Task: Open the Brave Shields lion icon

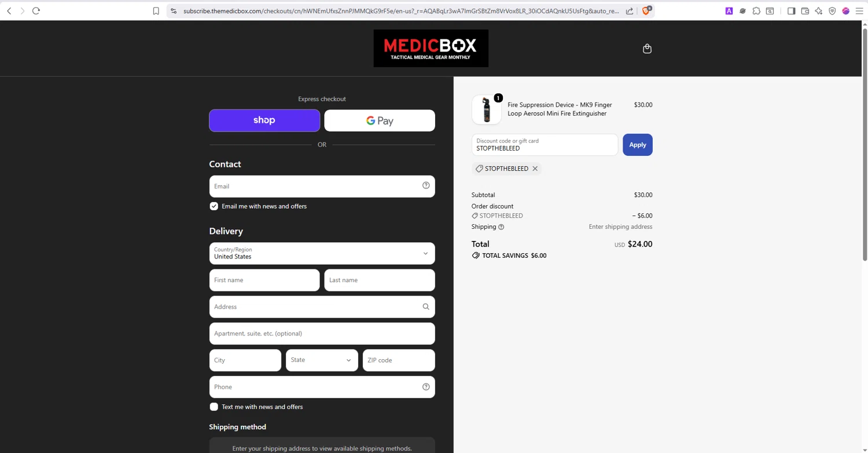Action: point(646,10)
